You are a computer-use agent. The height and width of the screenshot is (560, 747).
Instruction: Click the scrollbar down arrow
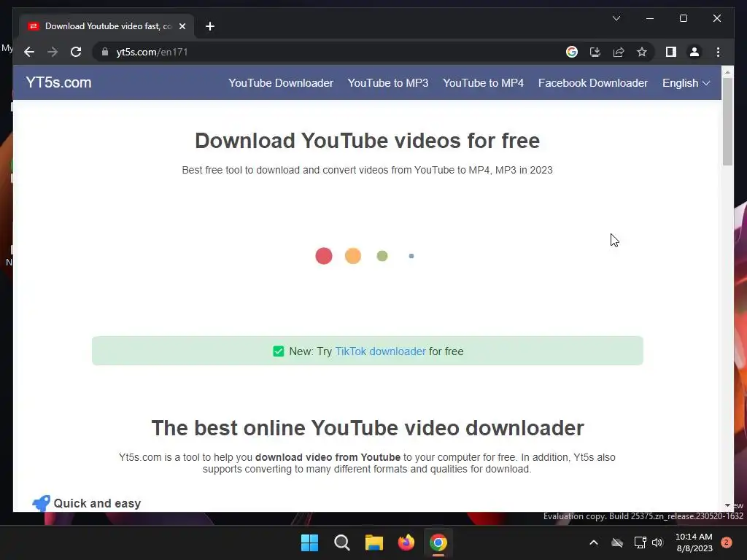coord(727,505)
